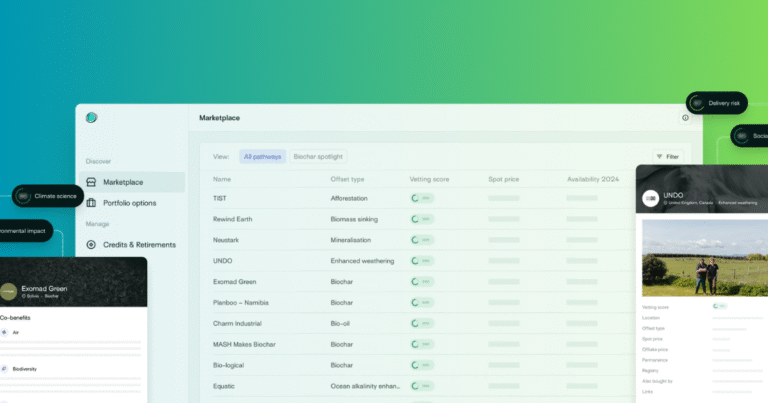Click the funnel icon on Filter button
The width and height of the screenshot is (768, 403).
pos(659,157)
